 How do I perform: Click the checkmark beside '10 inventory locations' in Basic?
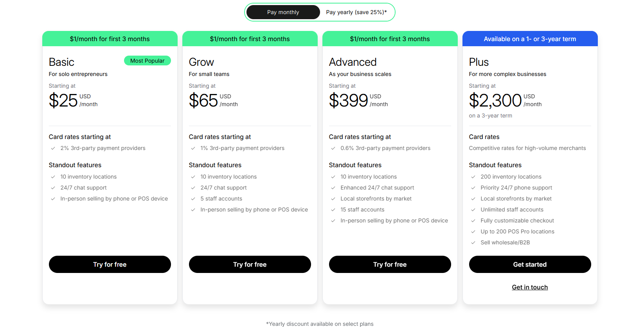coord(53,177)
